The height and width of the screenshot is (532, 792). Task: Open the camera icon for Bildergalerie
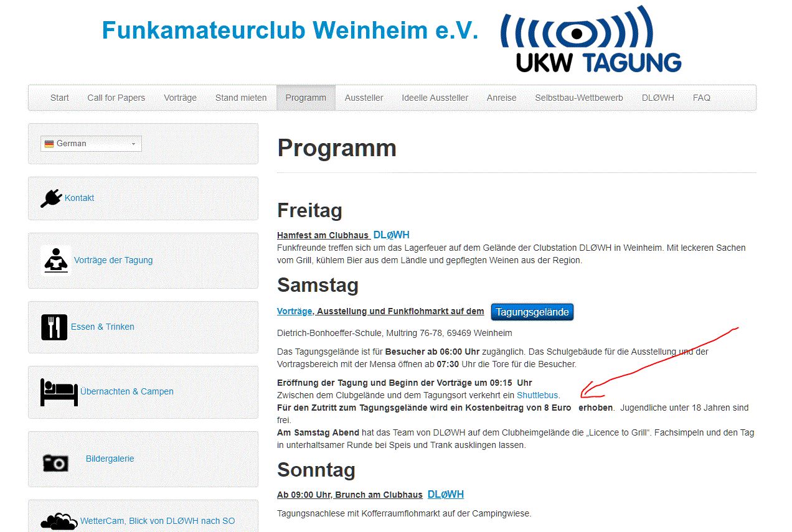(55, 462)
